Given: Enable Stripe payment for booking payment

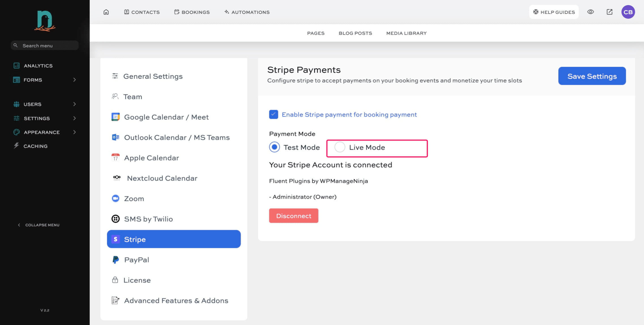Looking at the screenshot, I should tap(273, 114).
